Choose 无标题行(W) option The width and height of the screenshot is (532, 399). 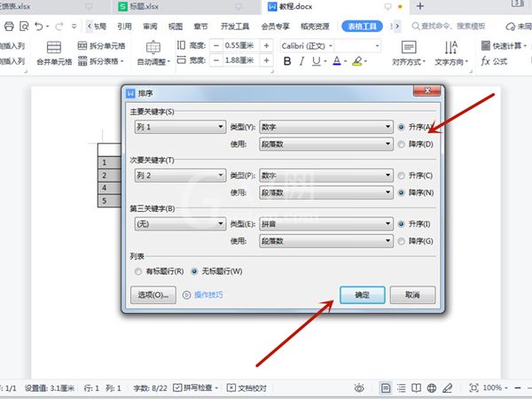point(194,271)
